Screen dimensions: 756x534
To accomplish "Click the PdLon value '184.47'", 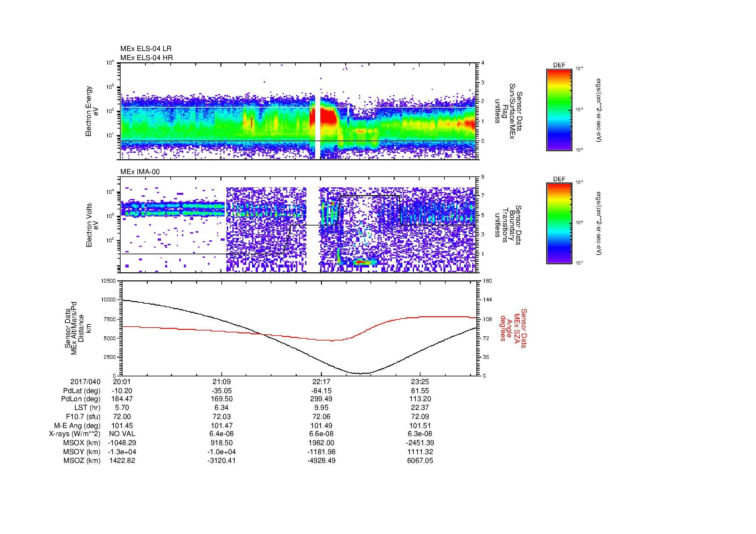I will click(122, 399).
